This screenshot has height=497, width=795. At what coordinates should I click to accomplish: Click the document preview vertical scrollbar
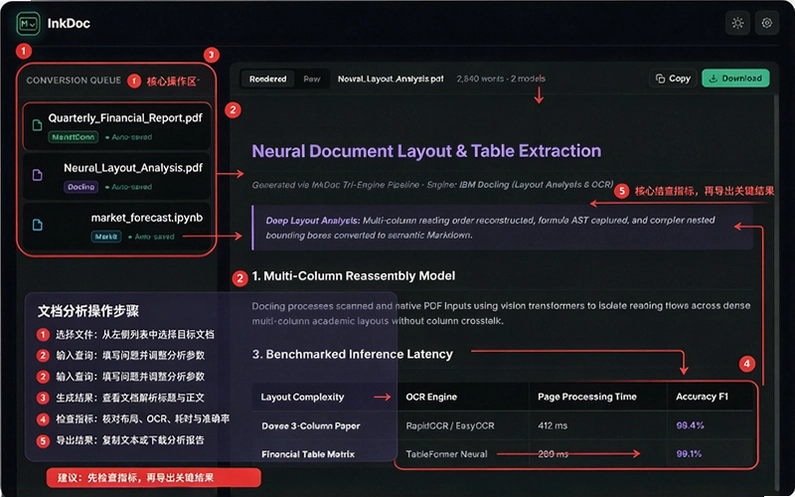[x=775, y=292]
